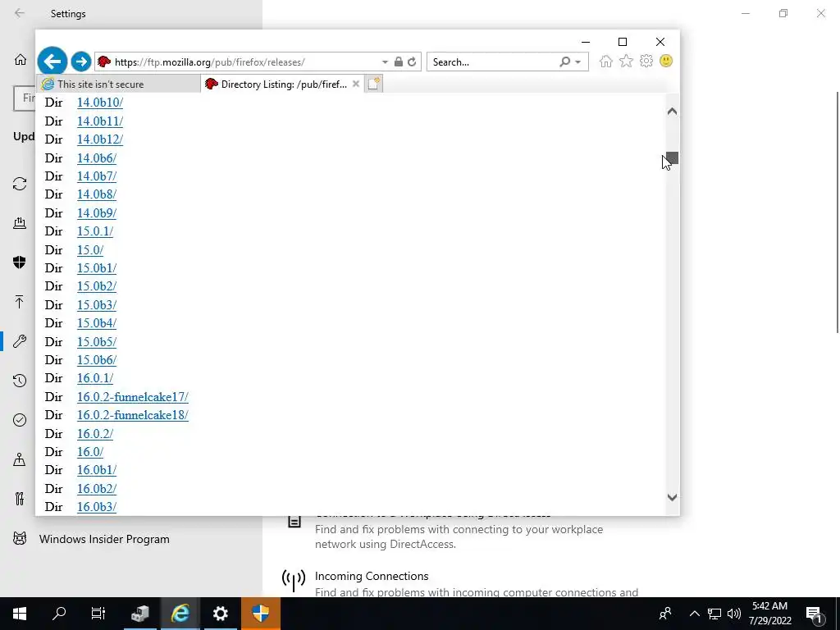The width and height of the screenshot is (840, 630).
Task: Open taskbar Search magnifier
Action: 59,614
